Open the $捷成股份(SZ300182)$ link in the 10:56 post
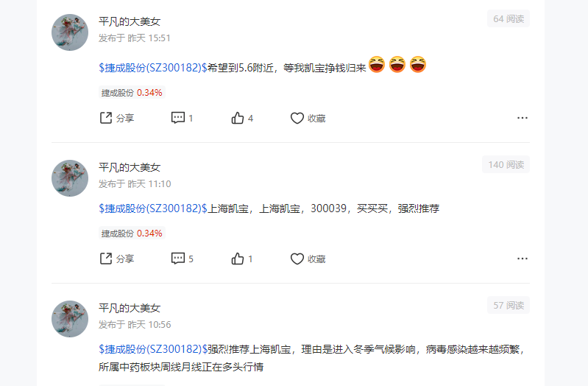 153,349
